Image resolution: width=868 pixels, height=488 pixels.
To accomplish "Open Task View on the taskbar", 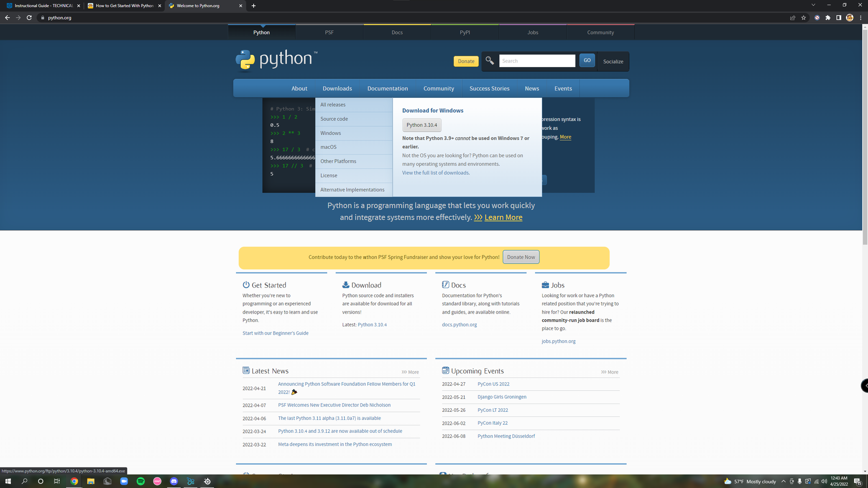I will (57, 481).
